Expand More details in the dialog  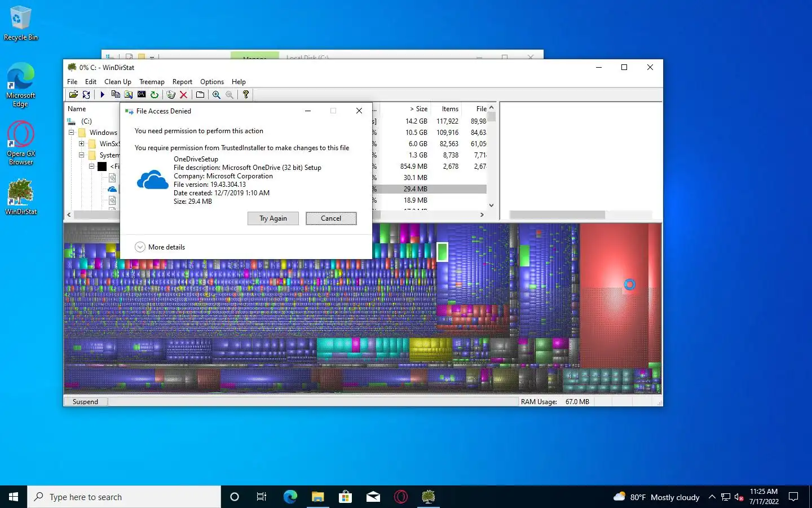pyautogui.click(x=160, y=247)
